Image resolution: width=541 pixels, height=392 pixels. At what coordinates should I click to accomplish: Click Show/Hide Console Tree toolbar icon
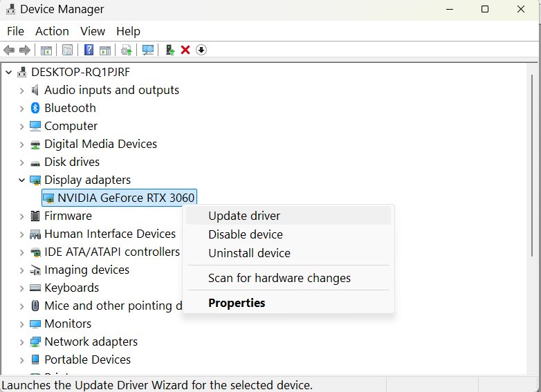tap(46, 50)
